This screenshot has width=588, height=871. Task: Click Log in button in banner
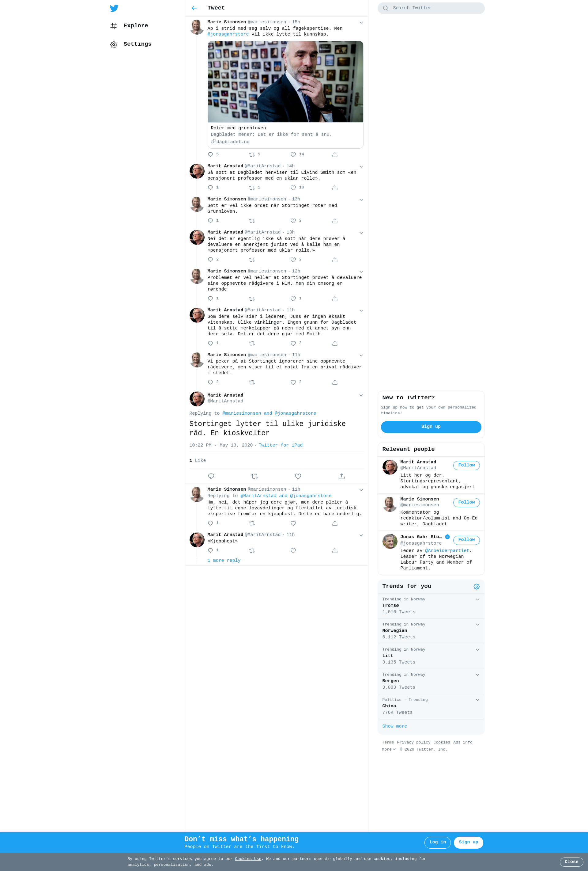pos(437,842)
